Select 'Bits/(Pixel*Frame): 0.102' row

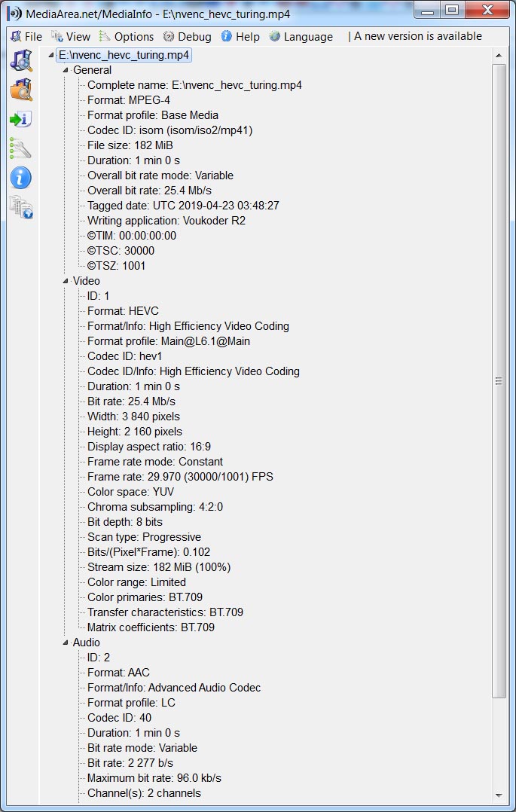click(148, 551)
